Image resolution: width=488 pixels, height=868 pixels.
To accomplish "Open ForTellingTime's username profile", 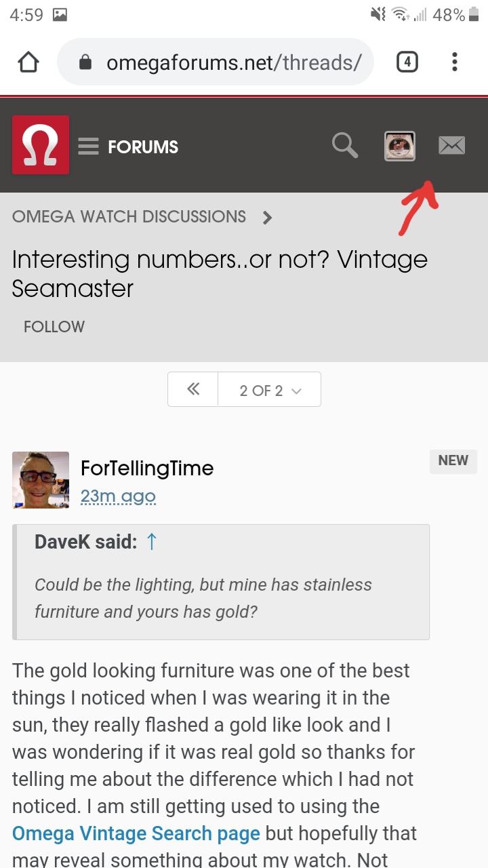I will [147, 468].
